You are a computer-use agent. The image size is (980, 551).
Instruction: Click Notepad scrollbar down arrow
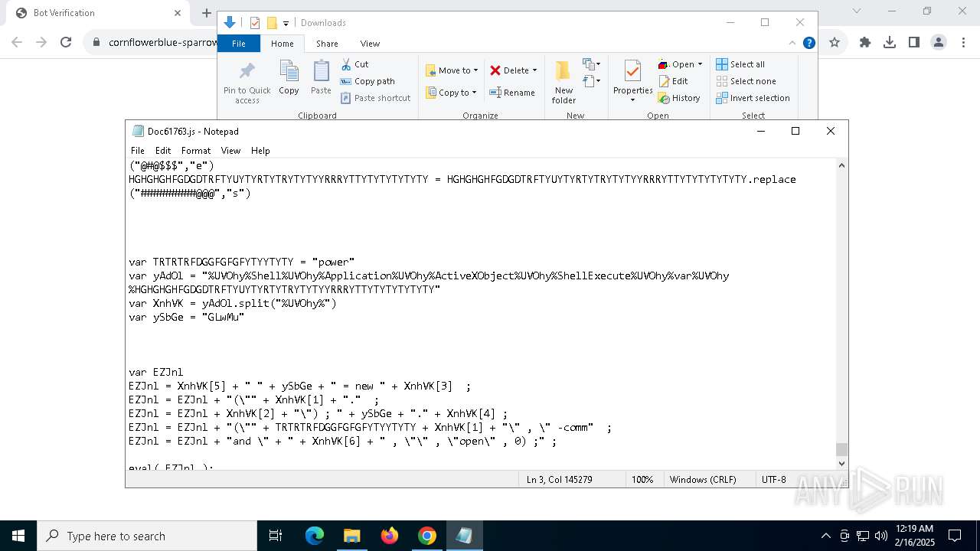(841, 463)
